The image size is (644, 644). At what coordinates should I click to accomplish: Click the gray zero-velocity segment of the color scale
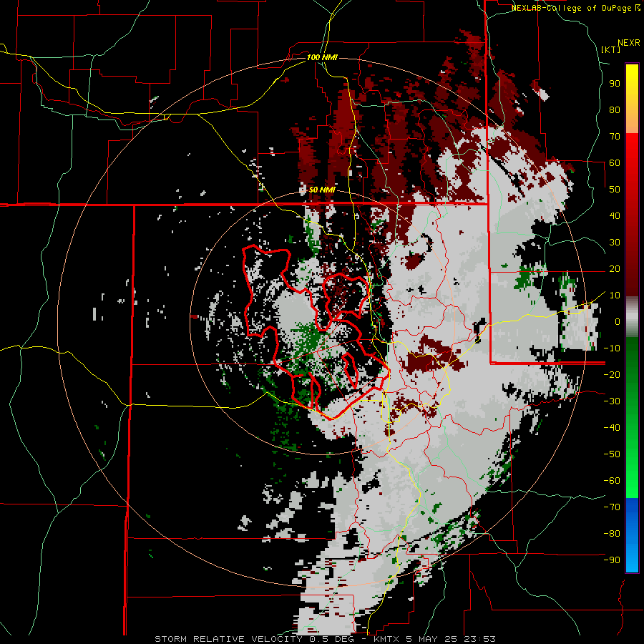[x=632, y=316]
